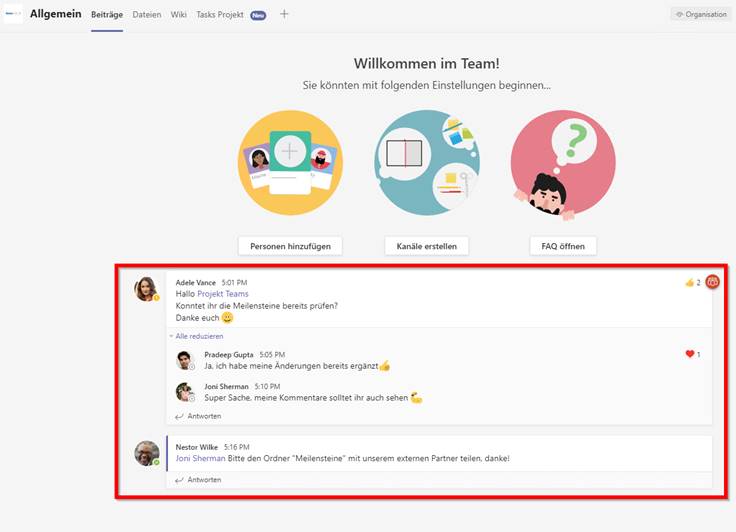Click text 'Konntet ihr die Meilensteine bereits prüfen?'
The height and width of the screenshot is (532, 736).
[257, 306]
